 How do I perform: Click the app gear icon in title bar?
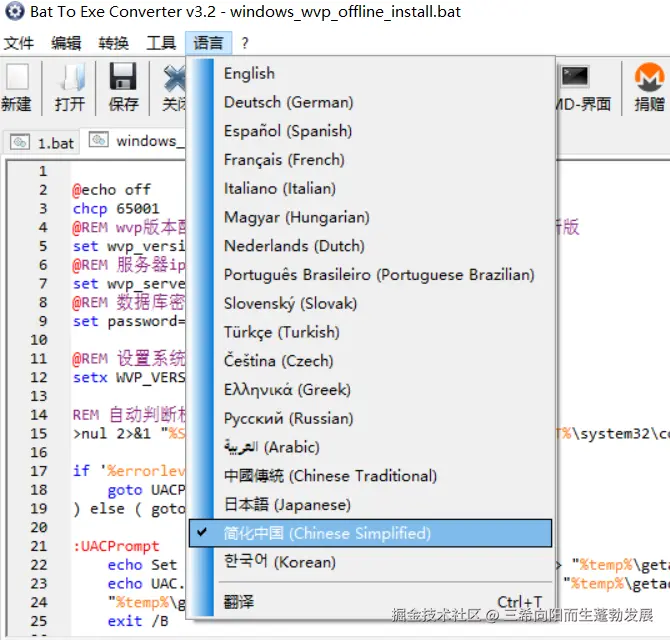point(15,12)
